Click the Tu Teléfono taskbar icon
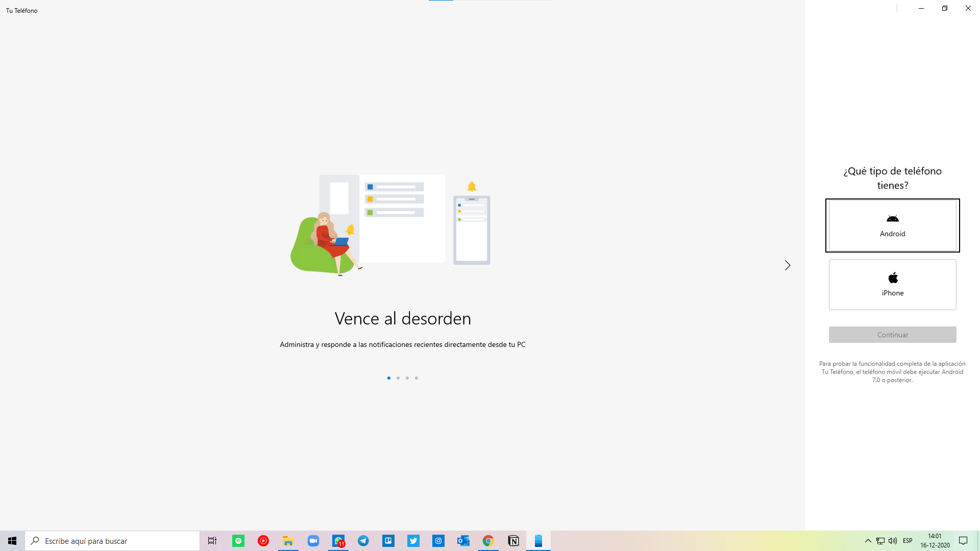The width and height of the screenshot is (980, 551). (x=538, y=541)
